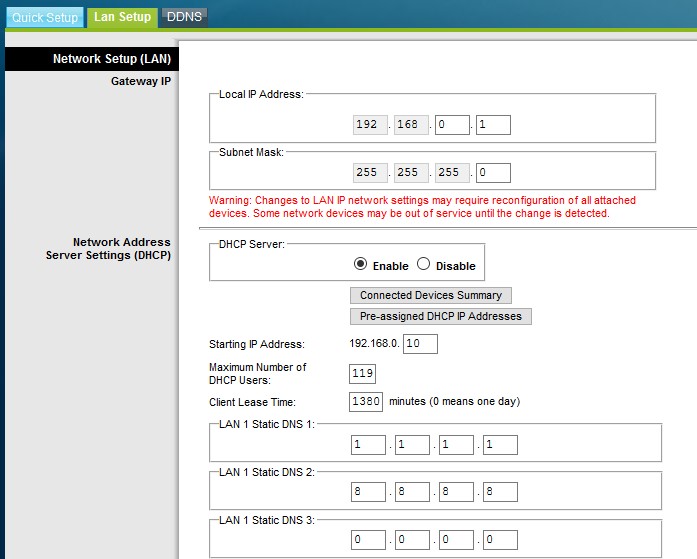
Task: Go to the DDNS tab
Action: 184,17
